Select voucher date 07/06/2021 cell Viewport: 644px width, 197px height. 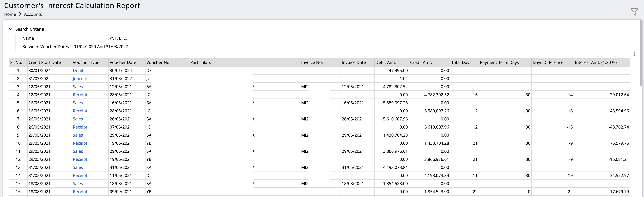127,127
